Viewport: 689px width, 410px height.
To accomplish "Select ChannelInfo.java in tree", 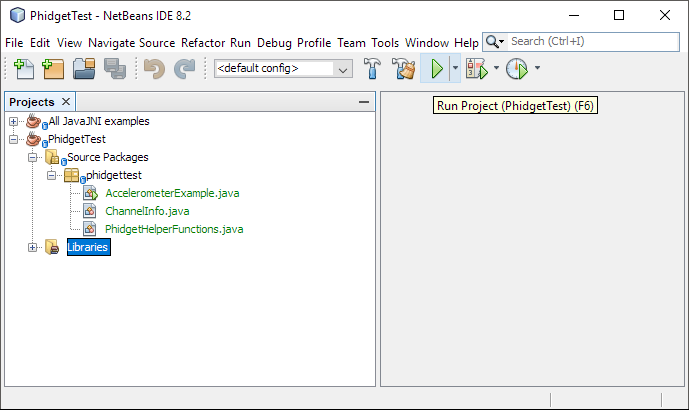I will pyautogui.click(x=147, y=211).
